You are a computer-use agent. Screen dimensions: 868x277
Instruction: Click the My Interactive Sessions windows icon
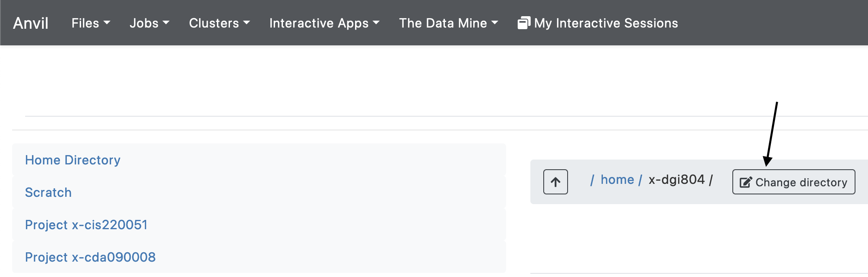(523, 23)
